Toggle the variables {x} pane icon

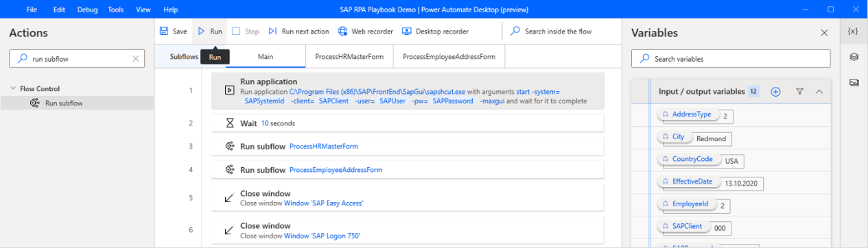click(853, 32)
